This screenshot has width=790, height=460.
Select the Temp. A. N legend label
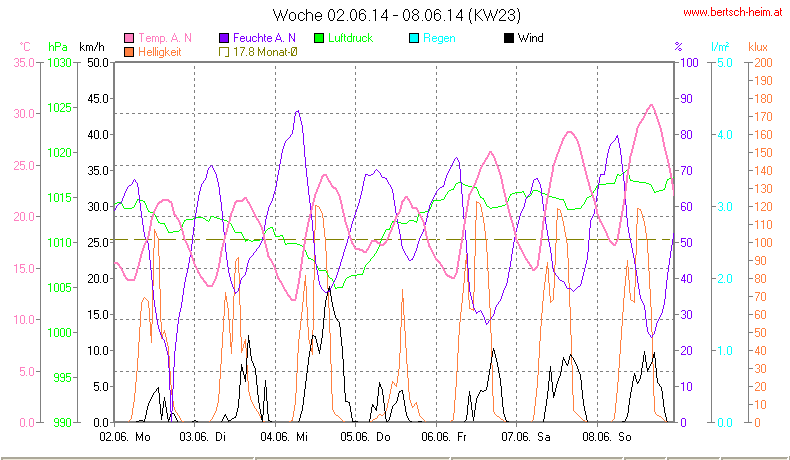(x=165, y=38)
